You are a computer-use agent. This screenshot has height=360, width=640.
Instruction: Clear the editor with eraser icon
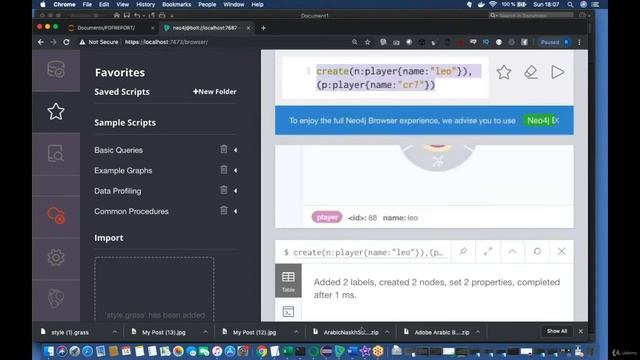(531, 72)
